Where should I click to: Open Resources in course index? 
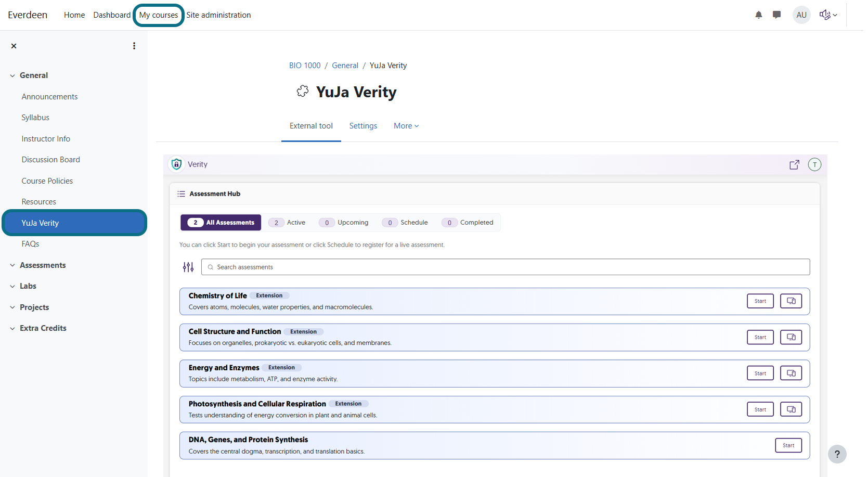tap(38, 202)
